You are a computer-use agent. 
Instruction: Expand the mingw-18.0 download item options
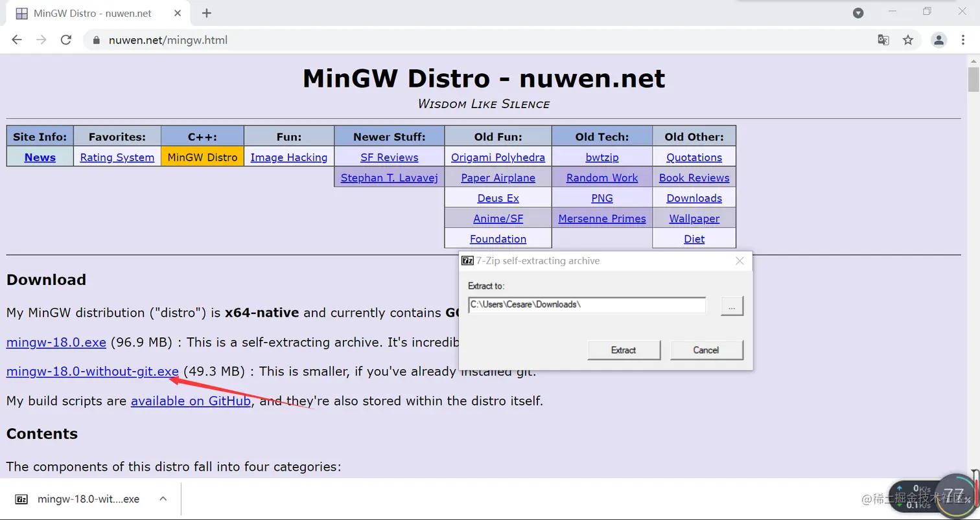tap(163, 499)
